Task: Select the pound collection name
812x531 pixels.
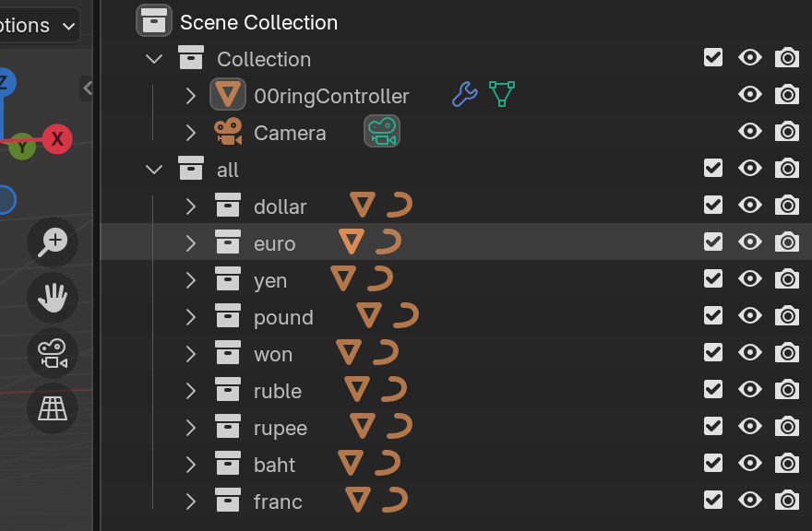Action: tap(283, 318)
